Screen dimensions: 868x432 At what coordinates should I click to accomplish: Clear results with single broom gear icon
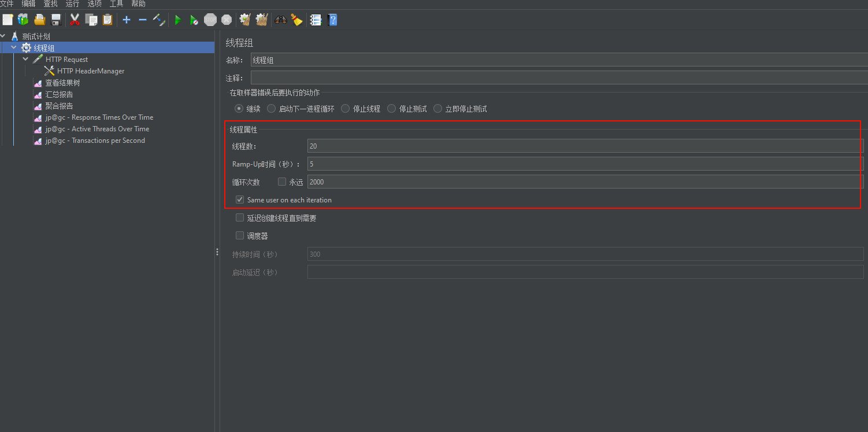click(245, 20)
